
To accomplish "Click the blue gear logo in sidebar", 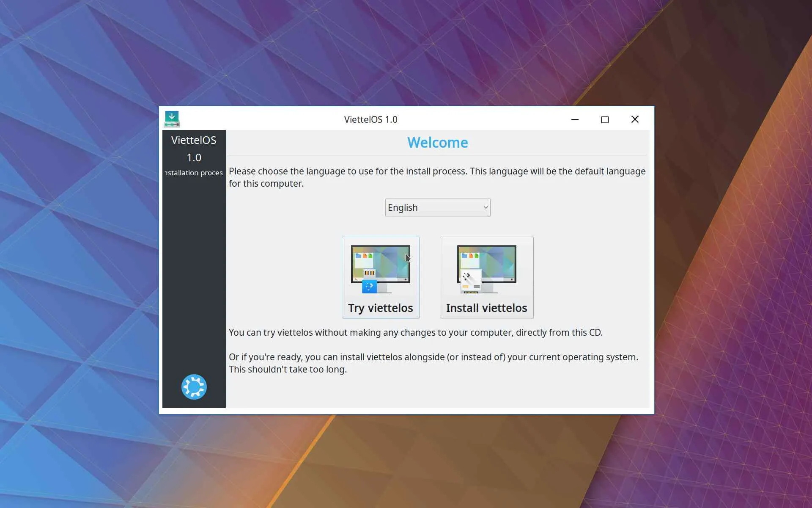I will point(194,387).
